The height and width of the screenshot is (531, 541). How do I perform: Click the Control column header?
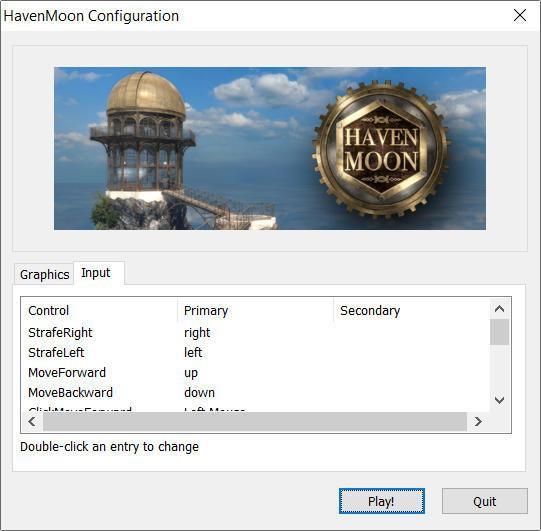point(99,311)
